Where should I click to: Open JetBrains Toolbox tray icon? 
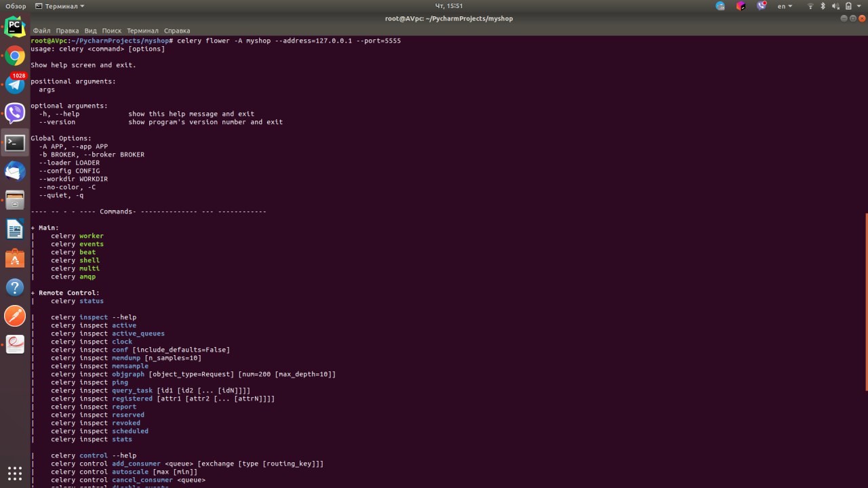pos(741,5)
